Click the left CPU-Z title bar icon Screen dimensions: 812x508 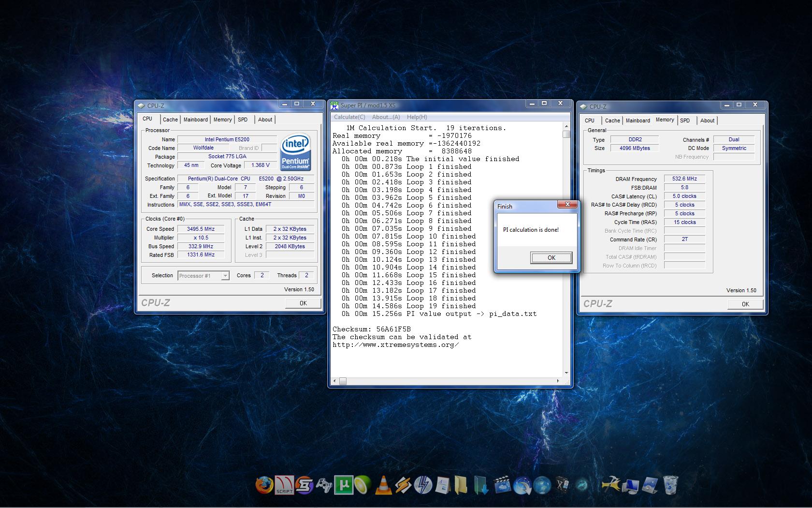[x=141, y=105]
